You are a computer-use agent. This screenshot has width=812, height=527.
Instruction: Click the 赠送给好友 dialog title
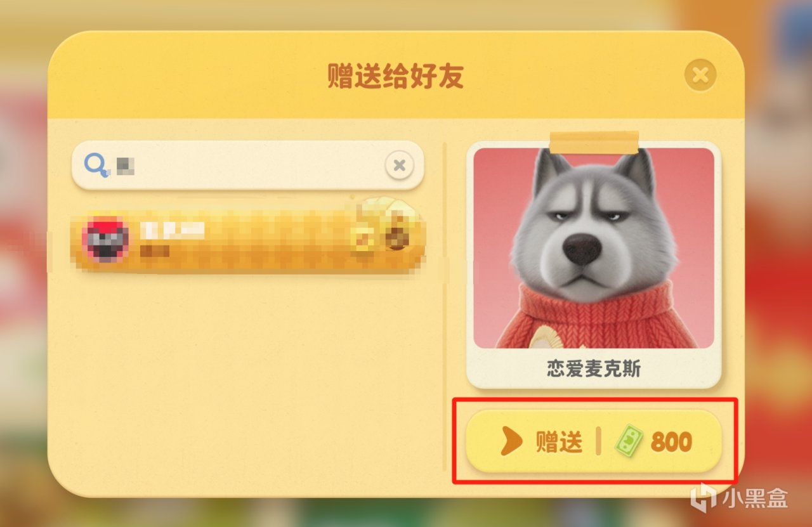(395, 76)
